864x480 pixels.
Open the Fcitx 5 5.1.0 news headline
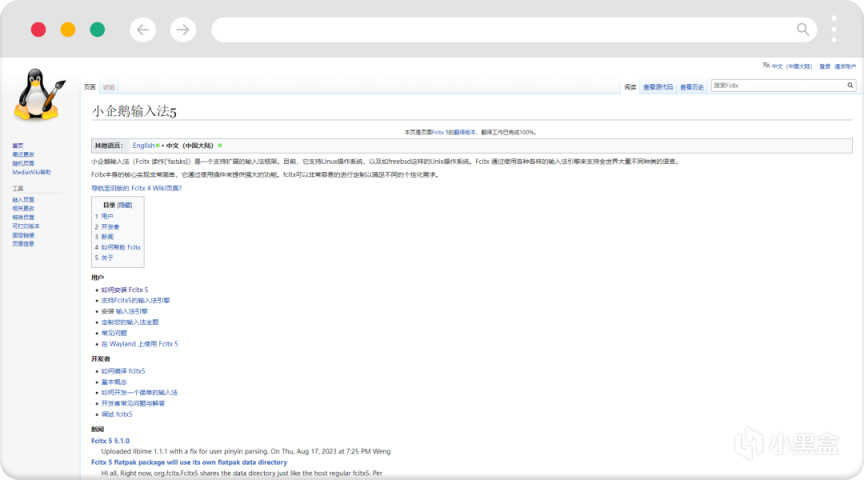pos(110,441)
